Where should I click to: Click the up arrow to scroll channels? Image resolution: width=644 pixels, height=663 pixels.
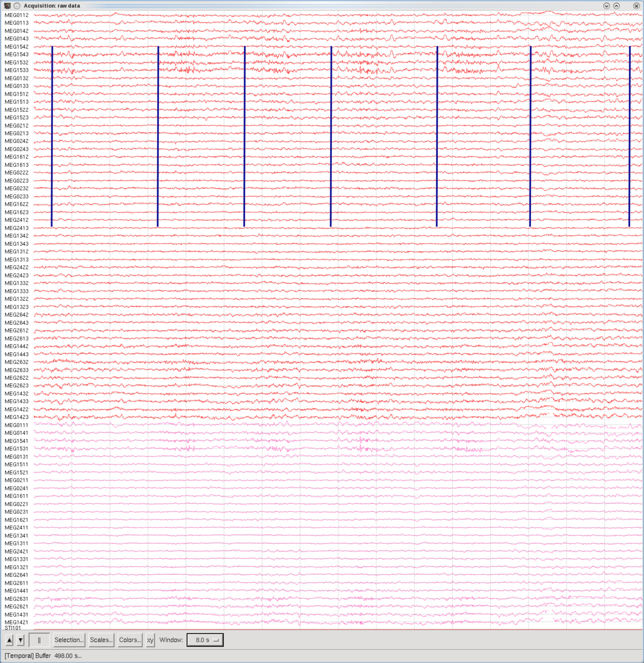(9, 640)
